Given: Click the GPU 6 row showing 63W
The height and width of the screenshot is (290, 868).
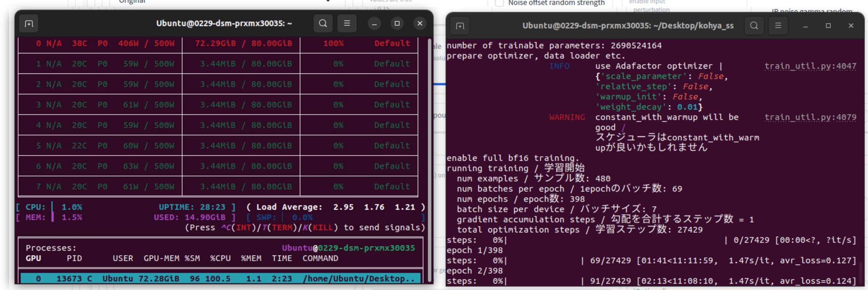Looking at the screenshot, I should [x=218, y=166].
